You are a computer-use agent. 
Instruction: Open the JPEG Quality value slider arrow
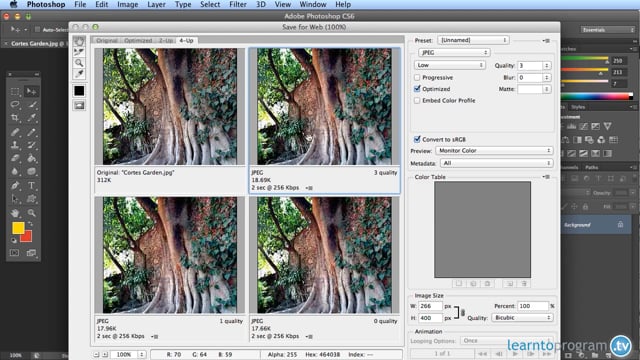click(x=547, y=65)
